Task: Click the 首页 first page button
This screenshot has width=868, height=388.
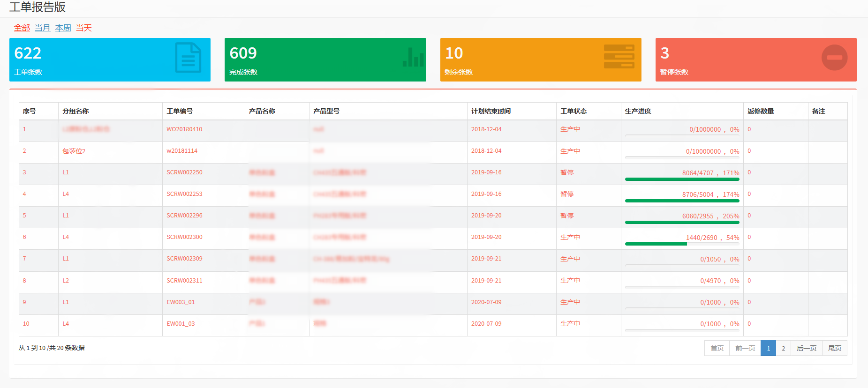Action: coord(717,348)
